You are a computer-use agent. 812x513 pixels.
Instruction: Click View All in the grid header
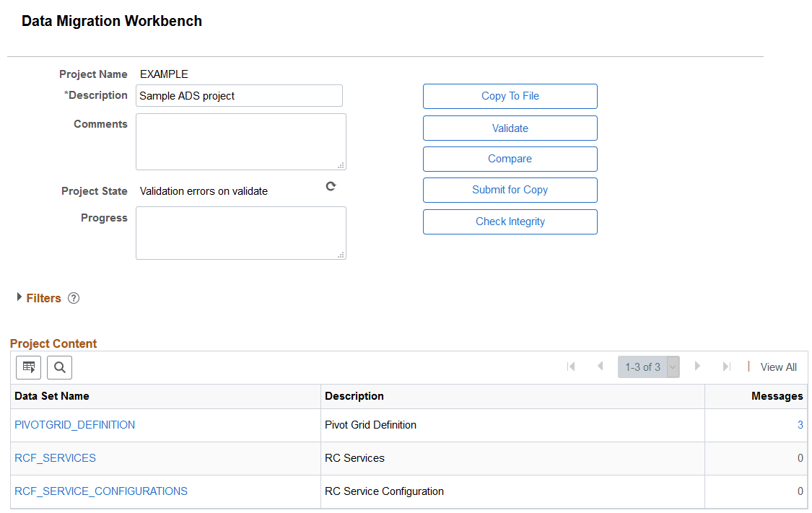pos(778,367)
